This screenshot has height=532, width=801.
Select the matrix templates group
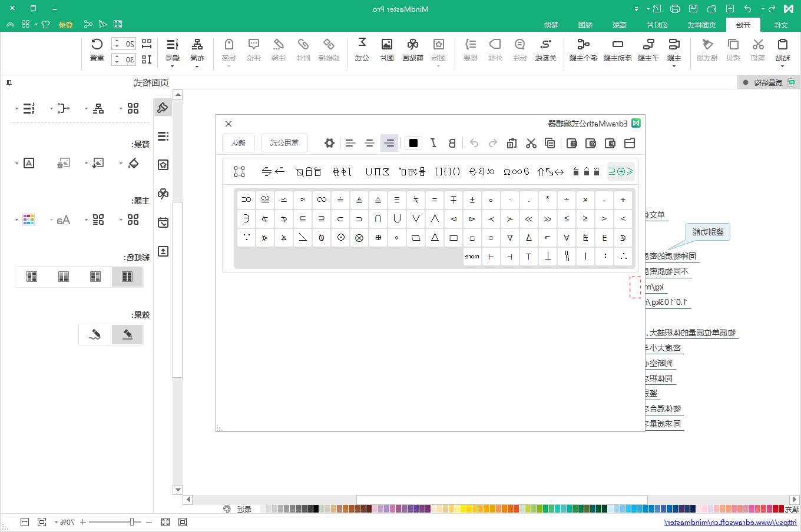[239, 171]
